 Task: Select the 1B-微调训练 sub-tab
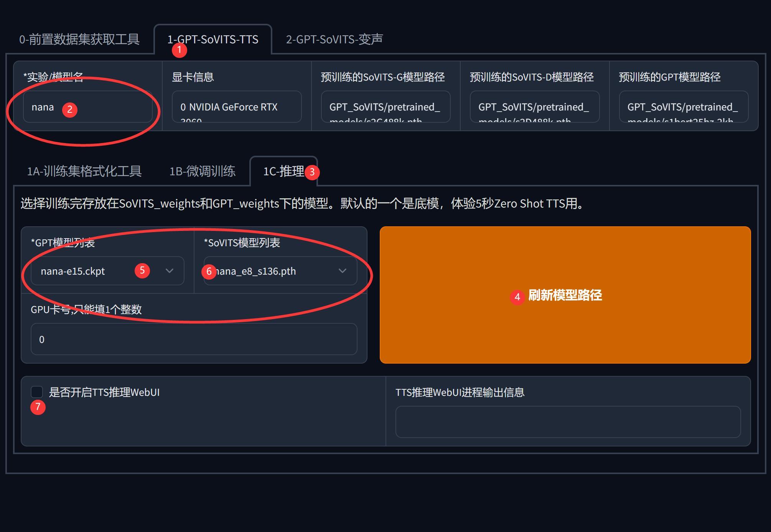[x=203, y=171]
